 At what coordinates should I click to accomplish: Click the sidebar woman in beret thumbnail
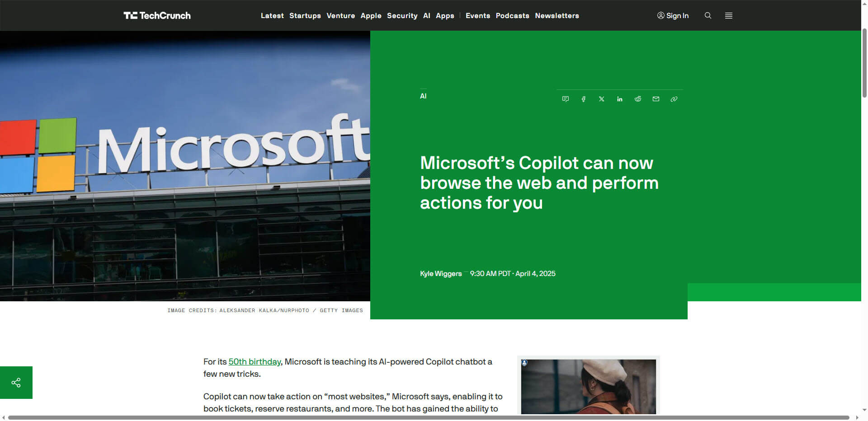(x=588, y=386)
